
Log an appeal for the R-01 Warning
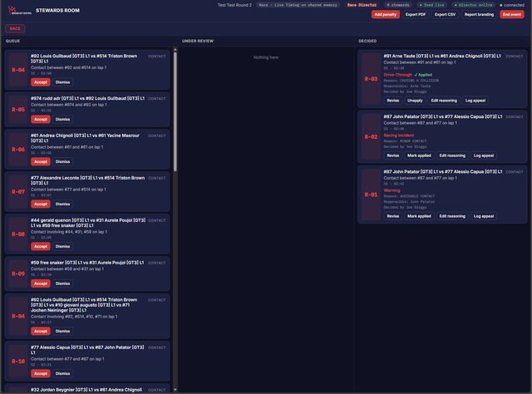point(484,216)
